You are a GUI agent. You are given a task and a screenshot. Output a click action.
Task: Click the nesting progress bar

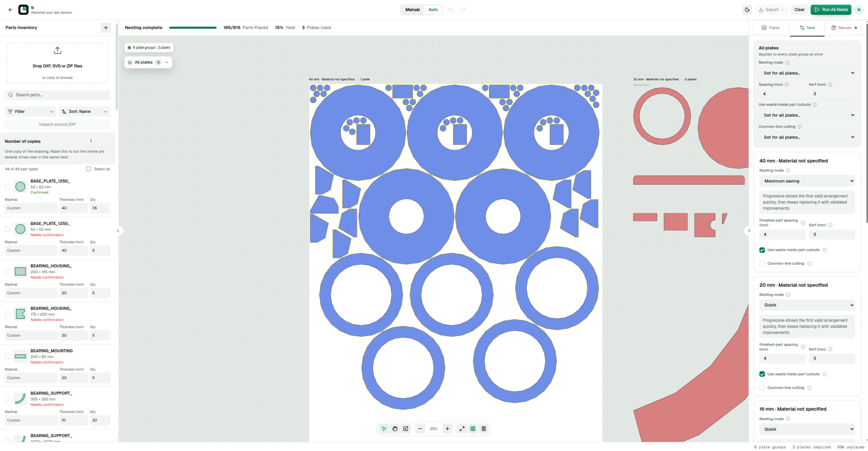tap(193, 28)
